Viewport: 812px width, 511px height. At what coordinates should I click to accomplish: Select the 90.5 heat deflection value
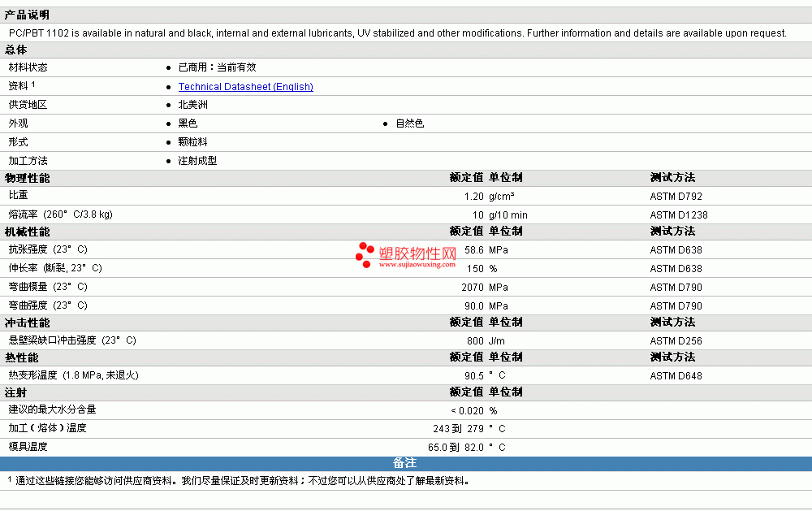point(474,375)
